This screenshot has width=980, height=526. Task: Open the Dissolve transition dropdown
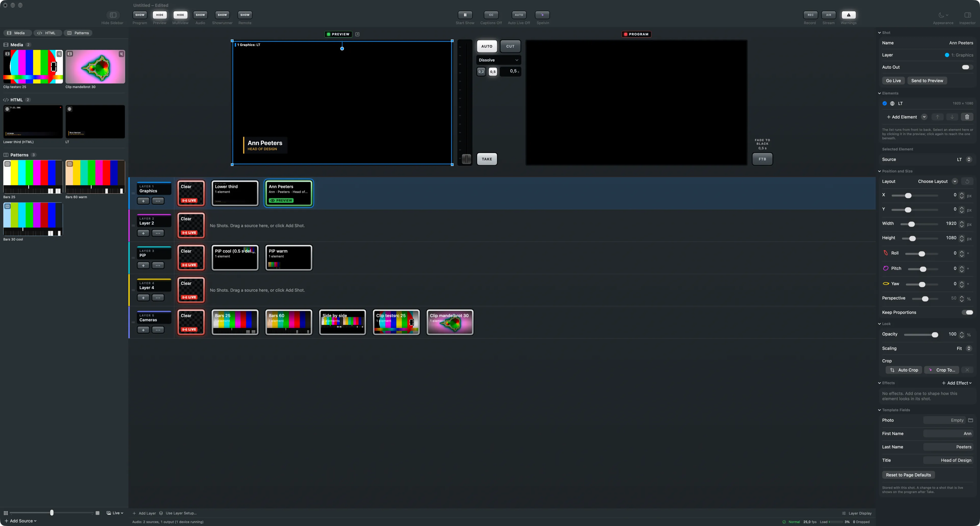[498, 60]
